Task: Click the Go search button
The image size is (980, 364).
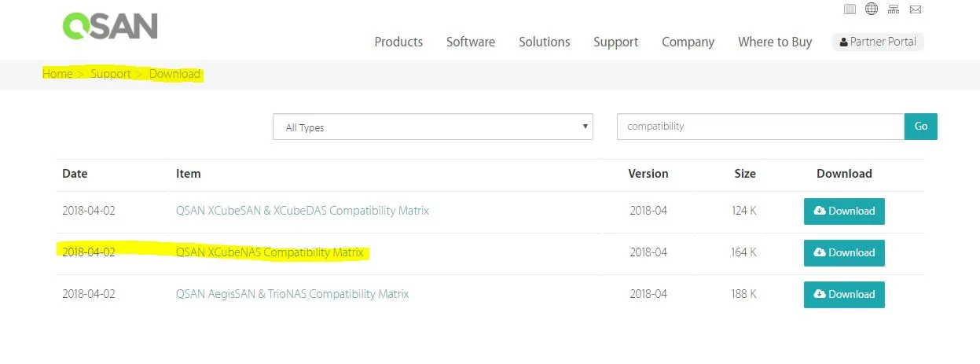Action: 921,127
